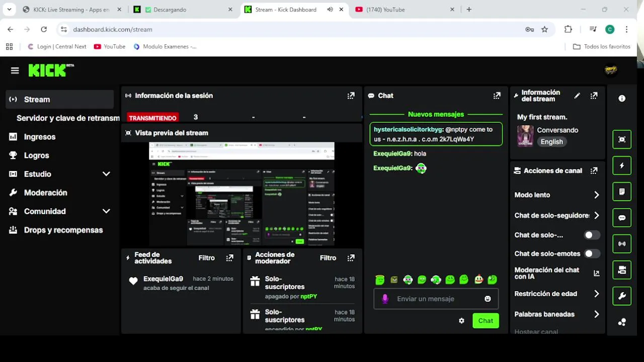Viewport: 644px width, 362px height.
Task: Open a new browser tab
Action: point(469,10)
